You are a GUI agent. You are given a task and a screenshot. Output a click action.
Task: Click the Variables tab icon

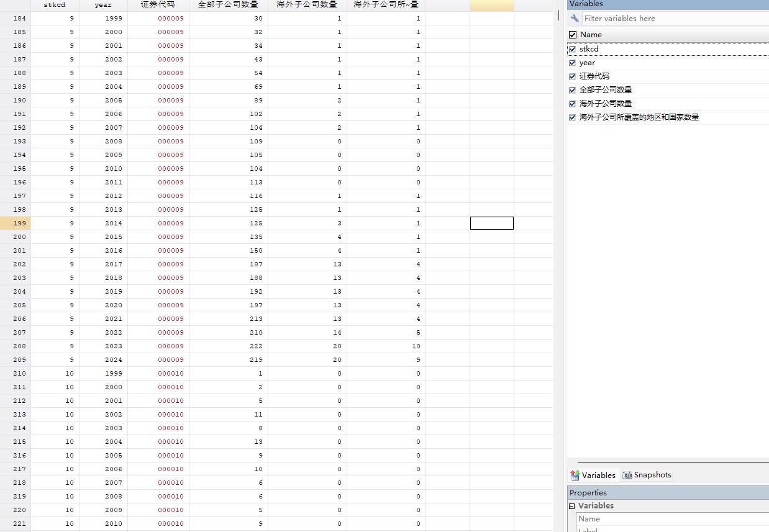click(575, 475)
